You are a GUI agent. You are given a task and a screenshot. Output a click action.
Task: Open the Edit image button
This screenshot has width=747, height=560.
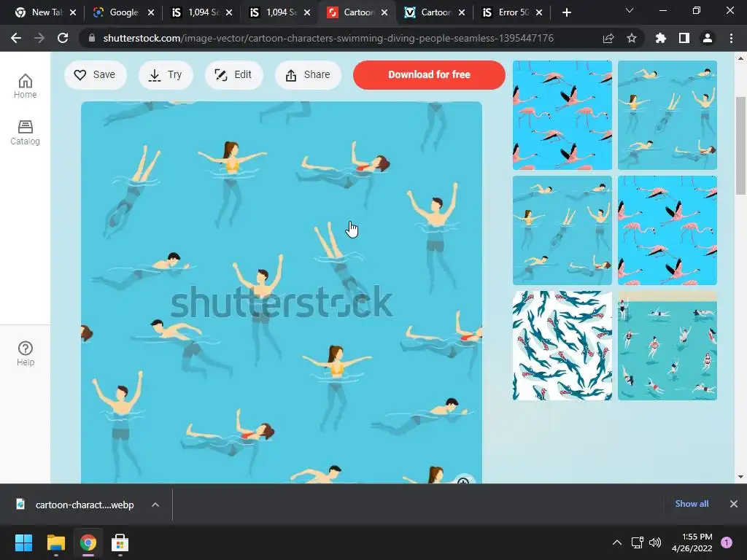[233, 75]
